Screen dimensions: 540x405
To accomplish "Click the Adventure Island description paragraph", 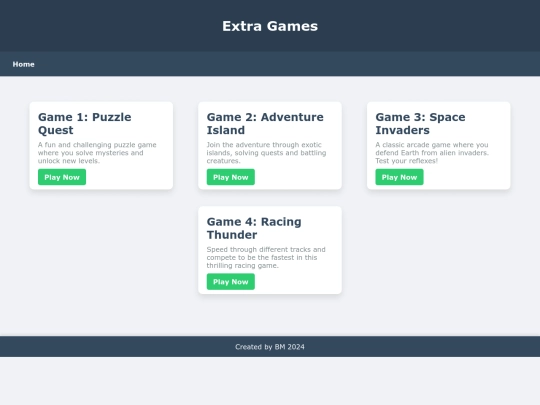I will pyautogui.click(x=266, y=153).
